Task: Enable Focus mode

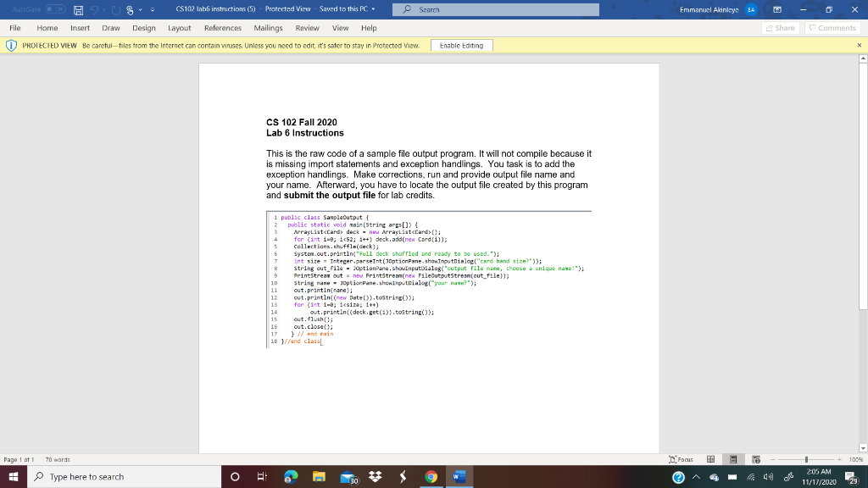Action: coord(682,459)
